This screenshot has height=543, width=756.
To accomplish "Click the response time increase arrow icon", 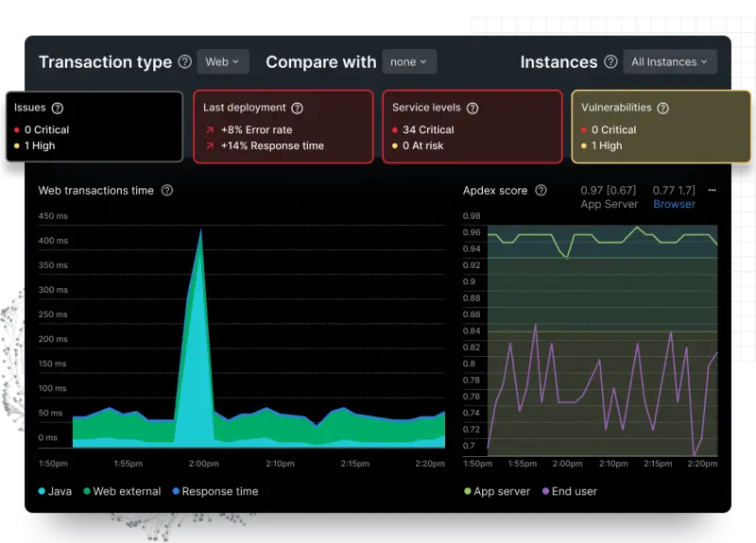I will 209,146.
